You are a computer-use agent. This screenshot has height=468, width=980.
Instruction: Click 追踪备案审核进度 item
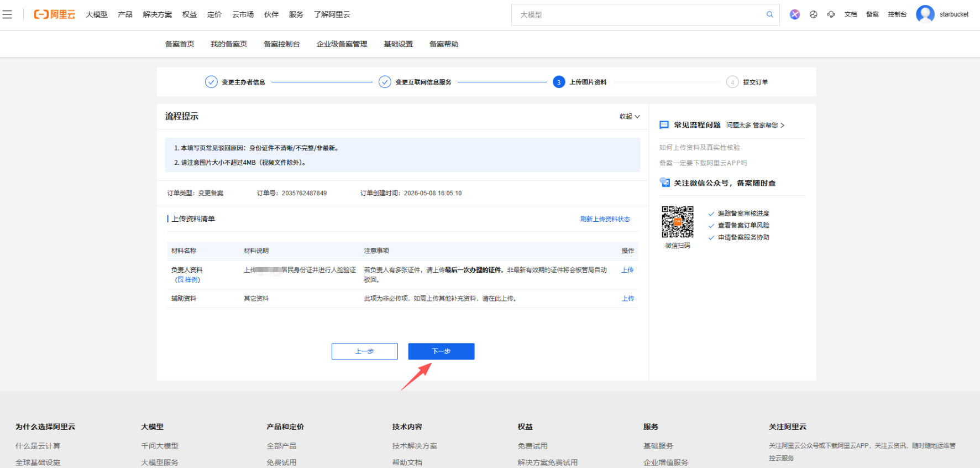point(743,214)
